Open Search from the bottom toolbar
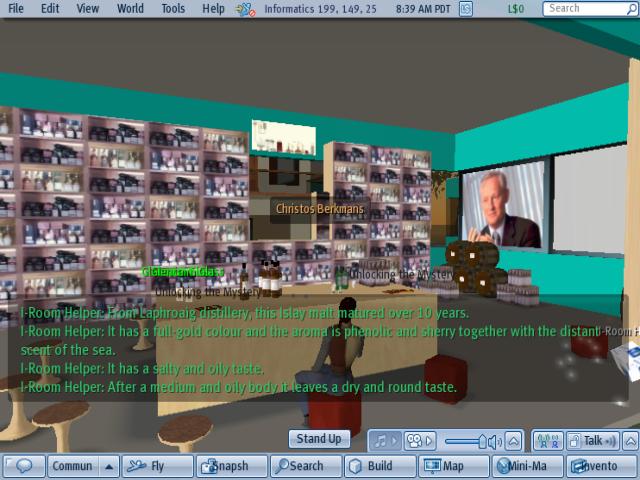Image resolution: width=640 pixels, height=480 pixels. click(x=305, y=466)
